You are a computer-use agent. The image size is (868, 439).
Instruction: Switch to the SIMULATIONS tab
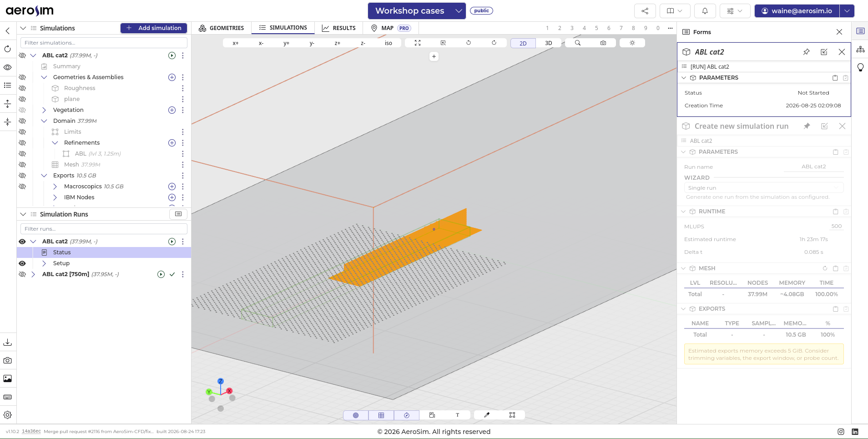point(283,28)
